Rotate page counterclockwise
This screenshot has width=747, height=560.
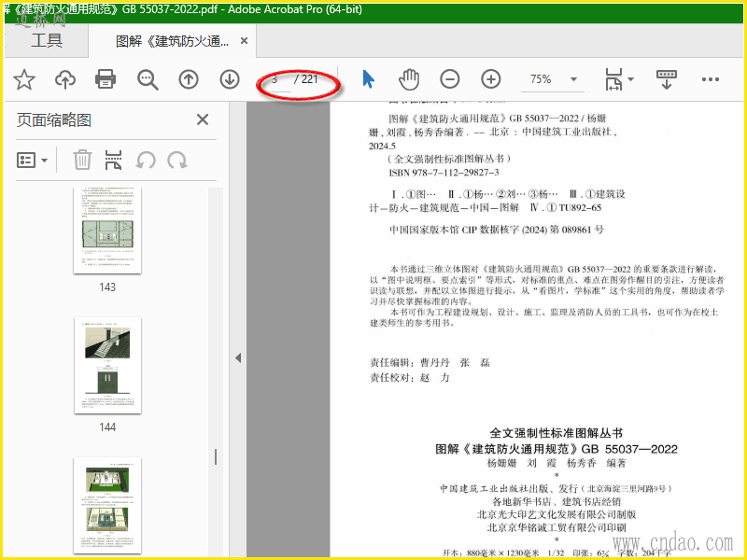(146, 160)
